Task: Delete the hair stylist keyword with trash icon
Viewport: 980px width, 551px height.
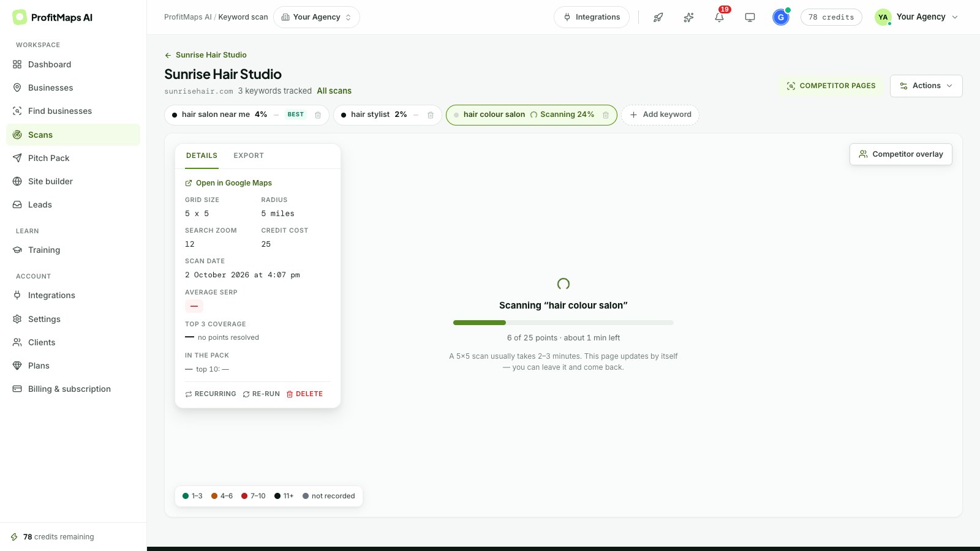Action: pyautogui.click(x=431, y=115)
